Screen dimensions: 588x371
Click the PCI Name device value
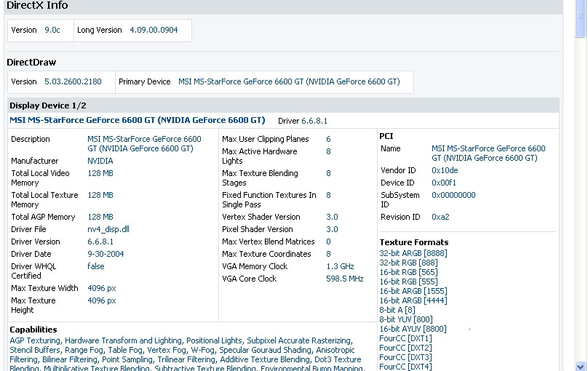click(x=488, y=153)
